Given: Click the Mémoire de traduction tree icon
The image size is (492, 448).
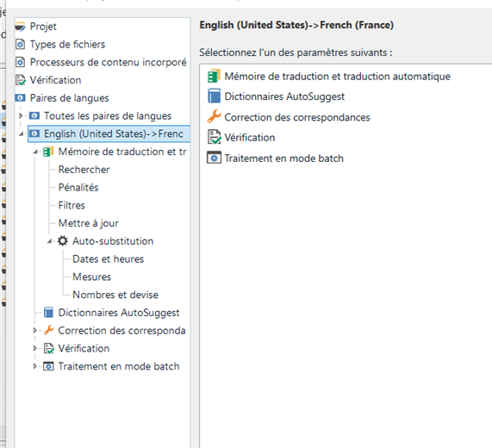Looking at the screenshot, I should [48, 152].
